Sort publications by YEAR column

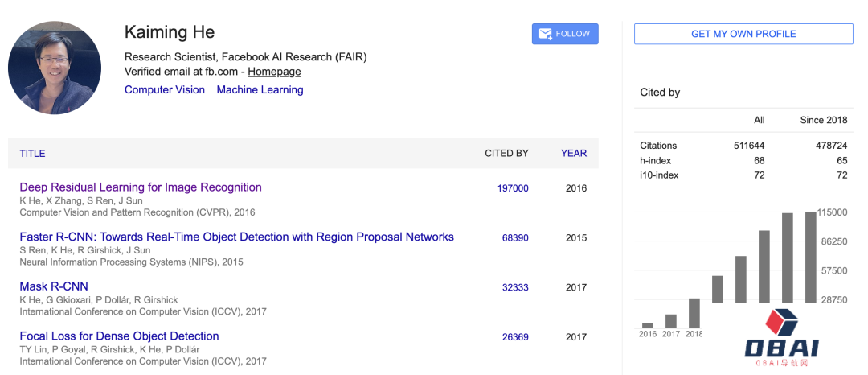[x=574, y=153]
